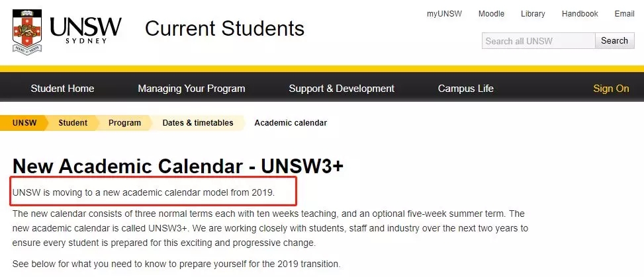Open Support & Development menu
The height and width of the screenshot is (277, 644).
(x=342, y=89)
